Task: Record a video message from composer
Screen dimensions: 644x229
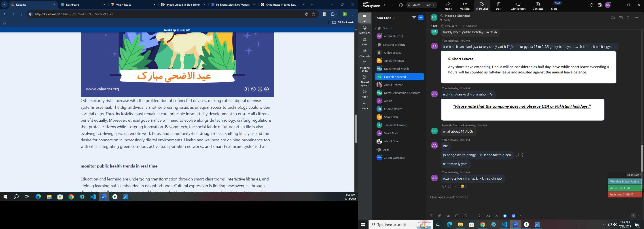Action: coord(488,216)
